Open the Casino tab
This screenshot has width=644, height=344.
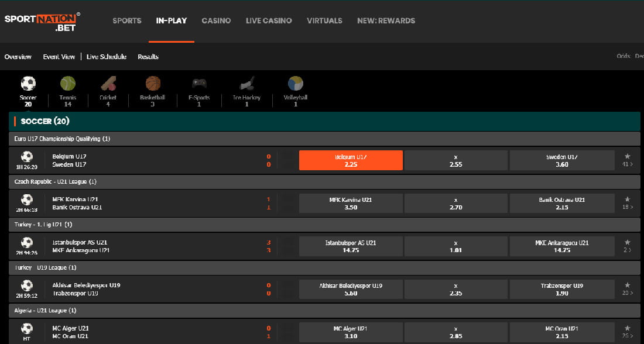[x=216, y=20]
